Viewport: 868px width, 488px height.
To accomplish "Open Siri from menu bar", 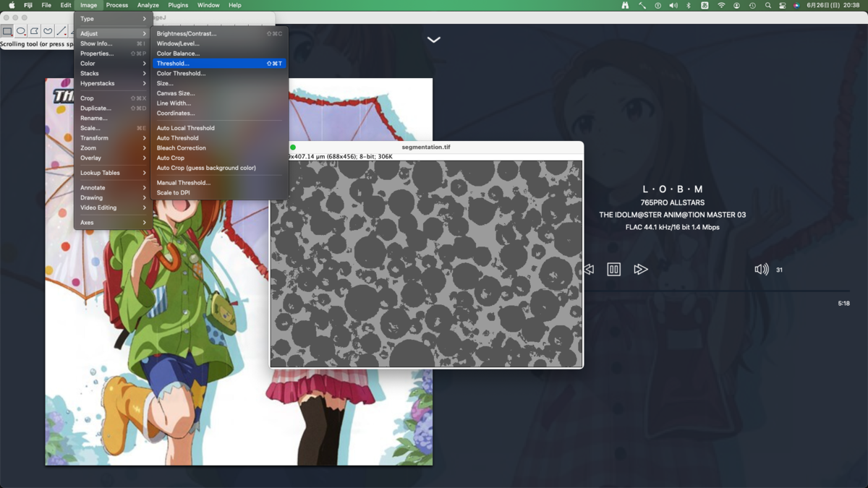I will [796, 5].
